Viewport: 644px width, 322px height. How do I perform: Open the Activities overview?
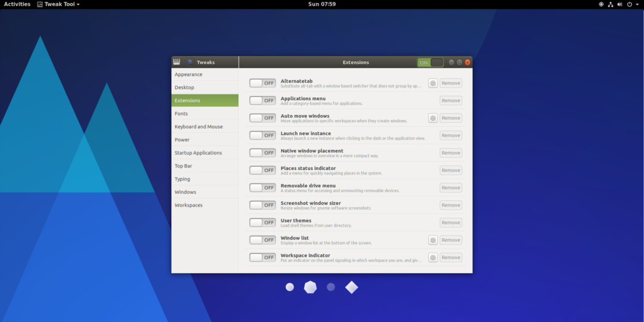click(x=17, y=4)
